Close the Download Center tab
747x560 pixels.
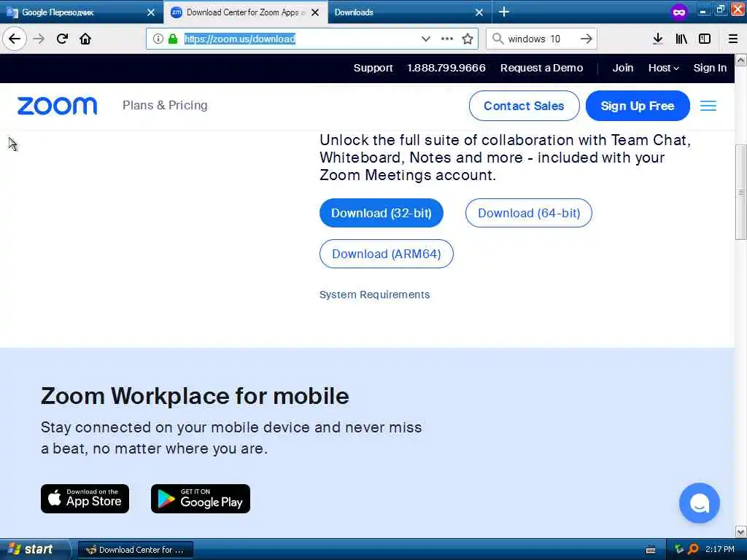tap(315, 12)
